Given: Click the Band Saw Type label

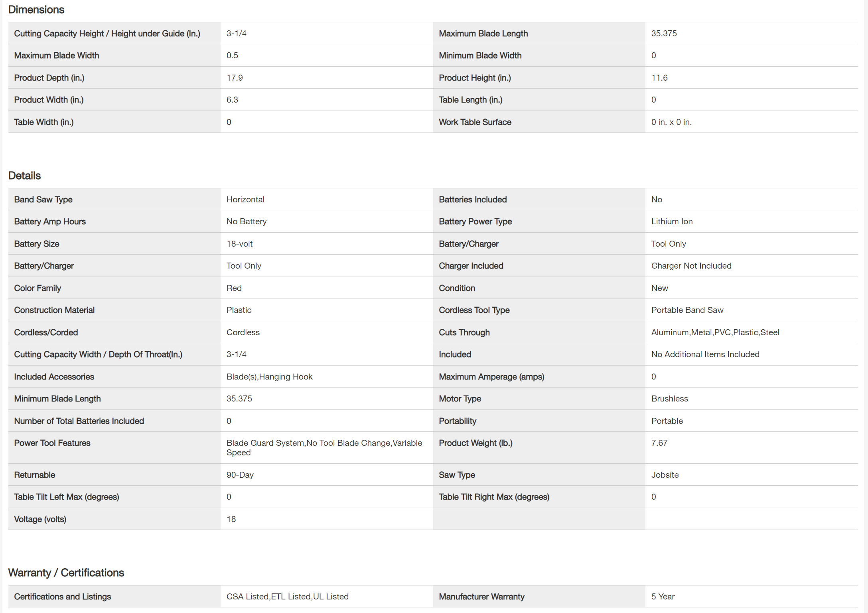Looking at the screenshot, I should [x=43, y=200].
